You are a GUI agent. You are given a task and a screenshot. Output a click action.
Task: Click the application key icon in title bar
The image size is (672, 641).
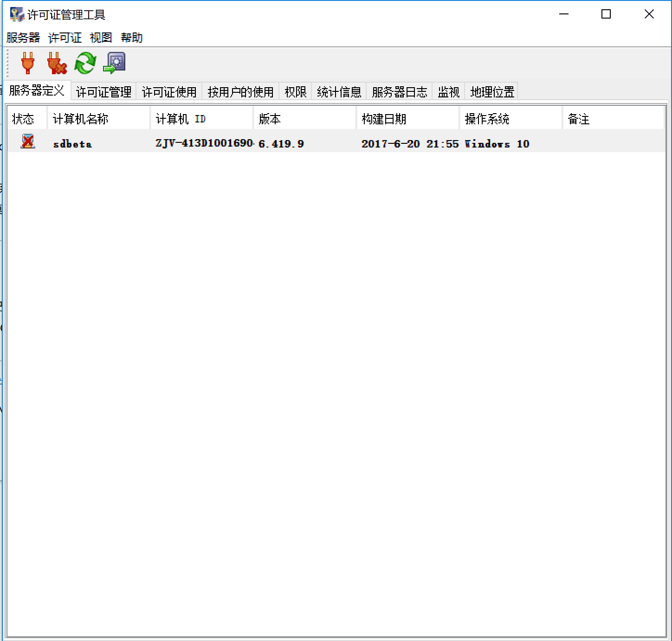[17, 14]
